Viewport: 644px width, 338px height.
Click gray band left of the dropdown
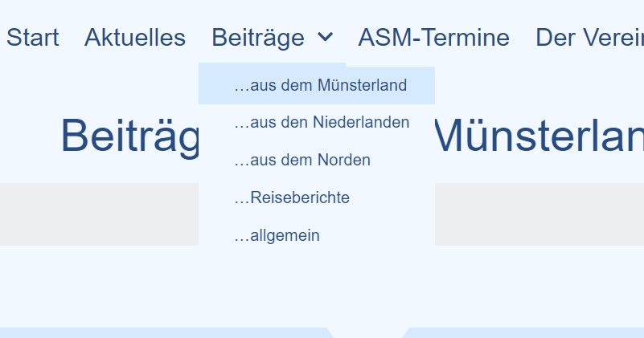[96, 214]
